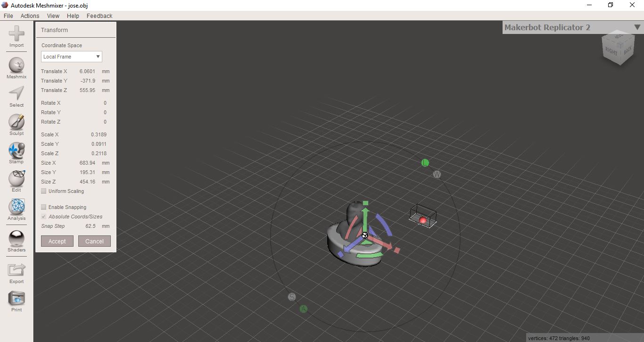This screenshot has height=342, width=644.
Task: Open the File menu
Action: (8, 16)
